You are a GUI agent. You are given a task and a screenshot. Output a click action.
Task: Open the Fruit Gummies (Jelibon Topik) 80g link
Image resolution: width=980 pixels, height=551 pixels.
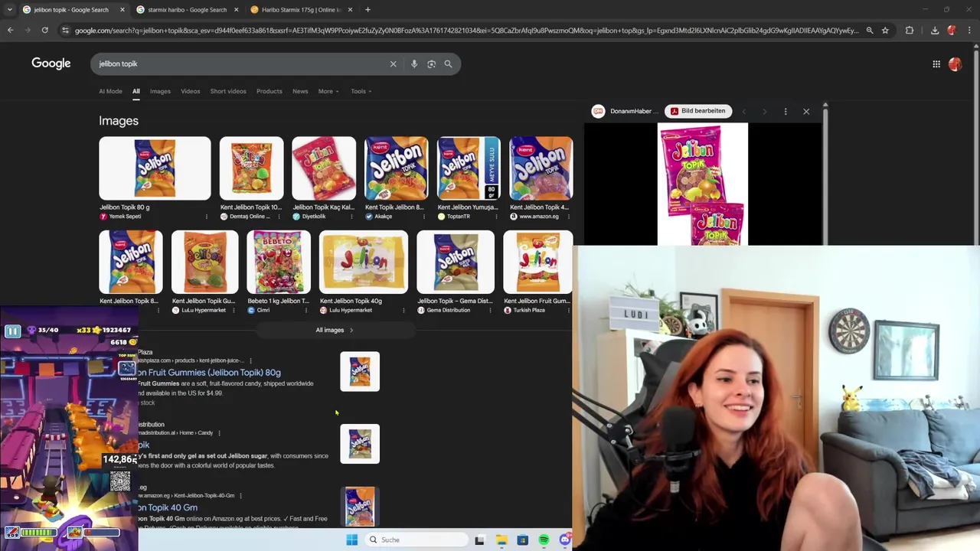pos(210,373)
